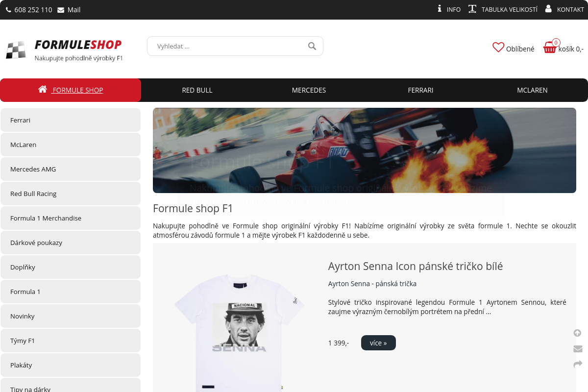Click the cart count badge showing 0
This screenshot has height=392, width=588.
(556, 43)
